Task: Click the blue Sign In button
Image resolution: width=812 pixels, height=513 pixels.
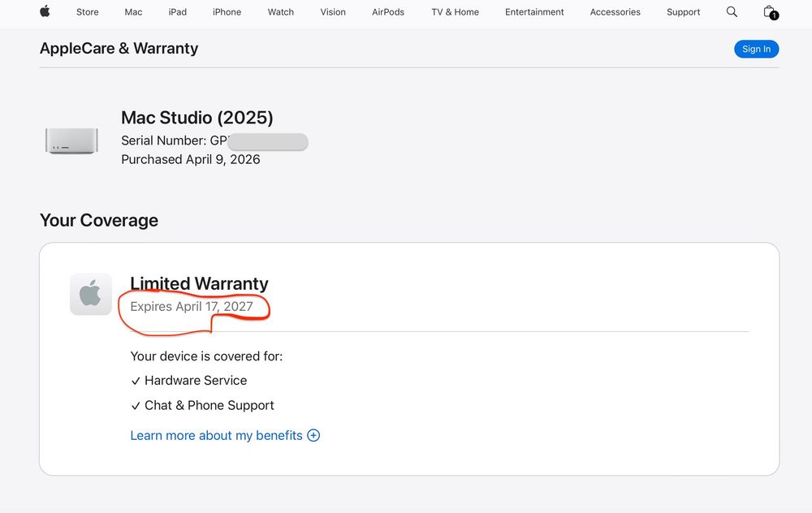Action: [756, 50]
